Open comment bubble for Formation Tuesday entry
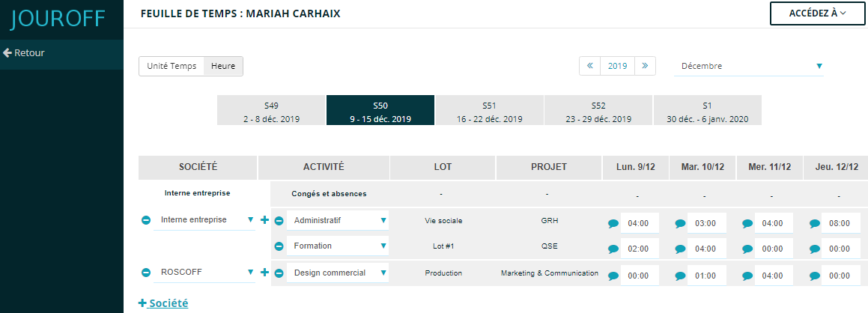 pos(680,249)
